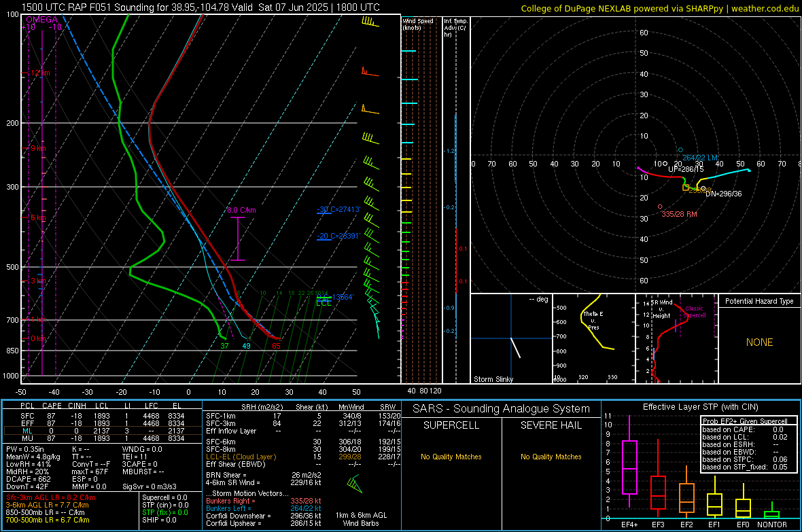This screenshot has width=802, height=532.
Task: Click the Storm Slinky caption
Action: (x=493, y=379)
